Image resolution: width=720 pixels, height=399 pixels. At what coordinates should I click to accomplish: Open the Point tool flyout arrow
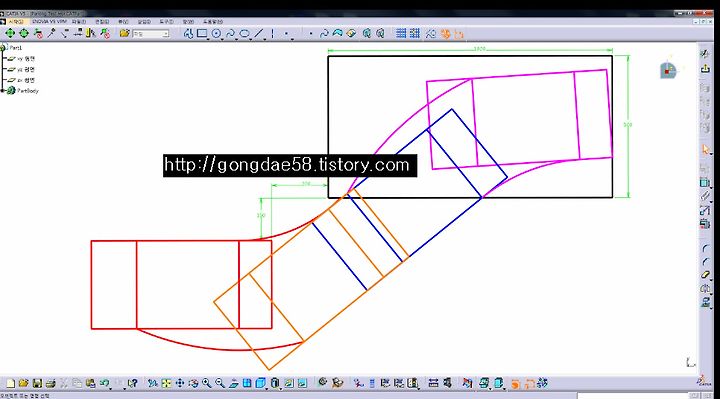292,39
